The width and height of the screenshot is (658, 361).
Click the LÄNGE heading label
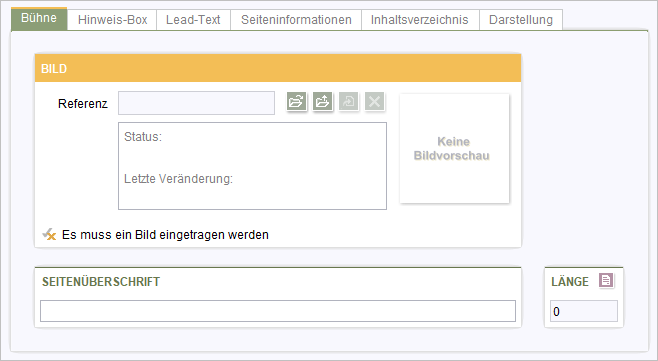(570, 282)
